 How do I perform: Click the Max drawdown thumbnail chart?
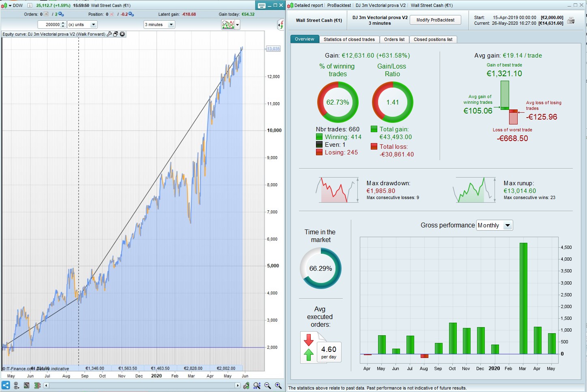[337, 190]
